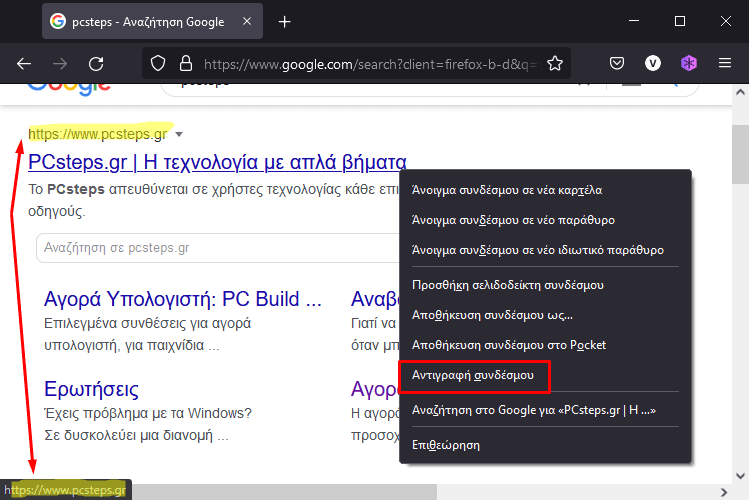Image resolution: width=749 pixels, height=500 pixels.
Task: Click 'Επιθεώρηση' in the context menu
Action: (x=446, y=444)
